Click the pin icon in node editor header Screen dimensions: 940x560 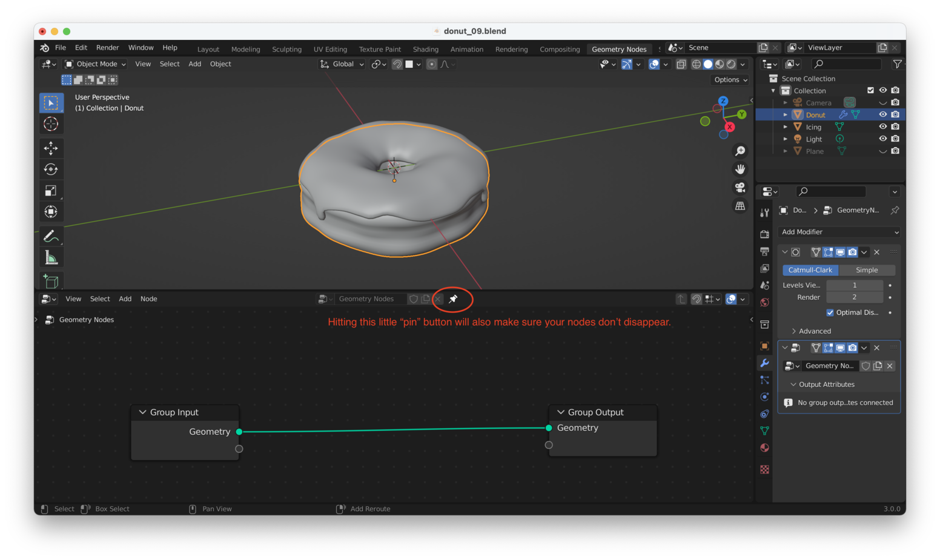click(x=453, y=299)
